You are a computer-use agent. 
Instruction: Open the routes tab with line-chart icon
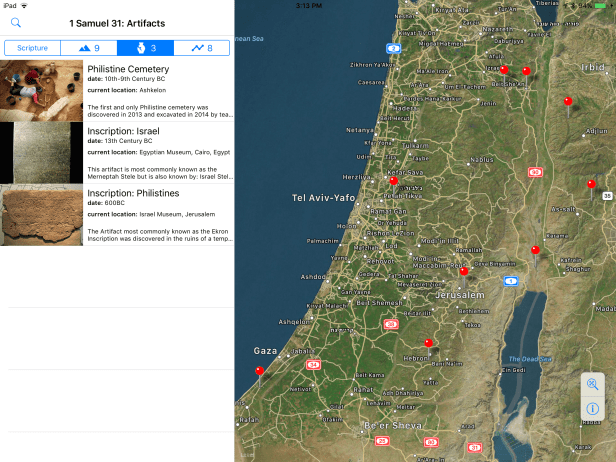pos(202,47)
